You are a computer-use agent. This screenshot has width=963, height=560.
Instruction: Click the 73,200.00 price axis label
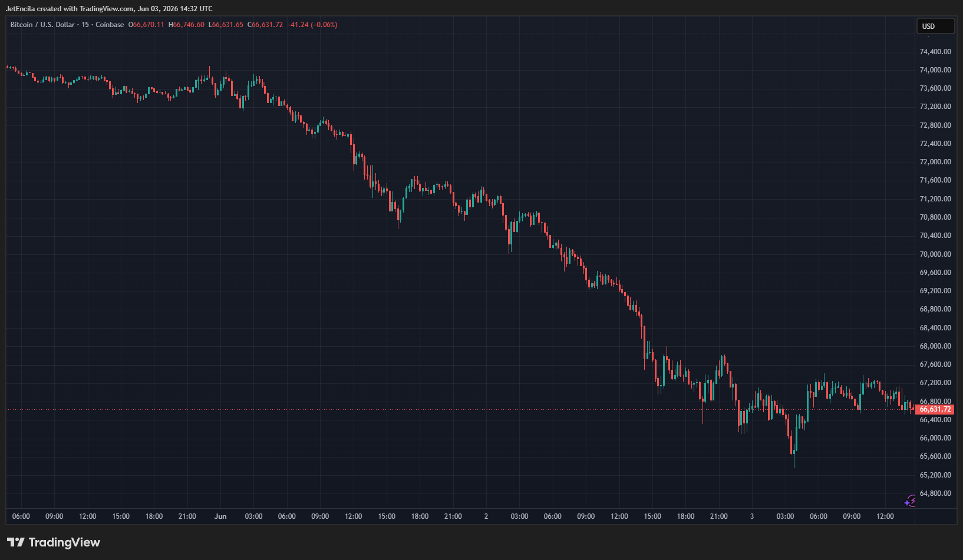(x=935, y=107)
